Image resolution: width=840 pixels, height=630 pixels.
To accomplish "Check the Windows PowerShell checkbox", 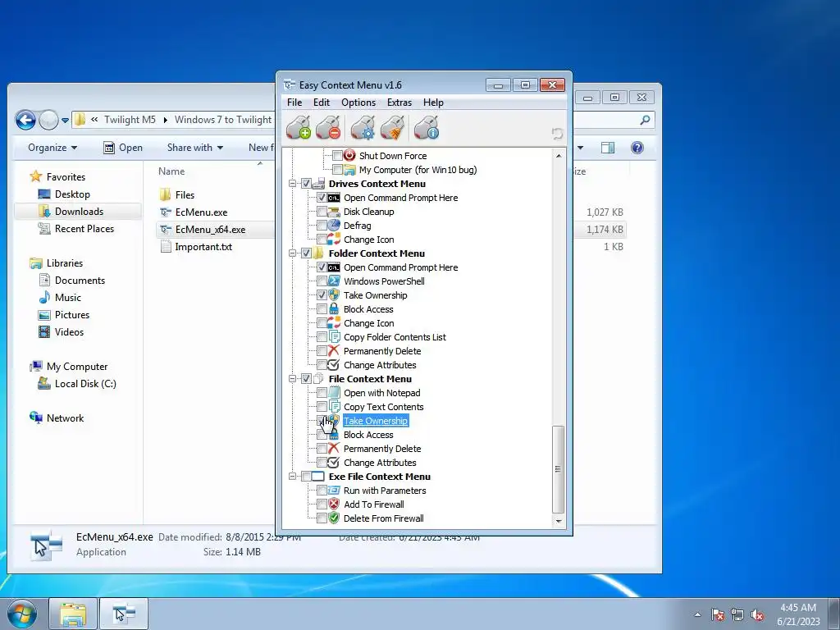I will (x=322, y=281).
